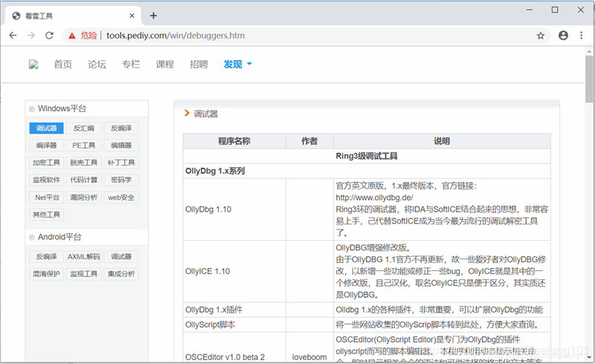Open the OllyDbg 1.10 entry
This screenshot has height=364, width=595.
(x=208, y=209)
